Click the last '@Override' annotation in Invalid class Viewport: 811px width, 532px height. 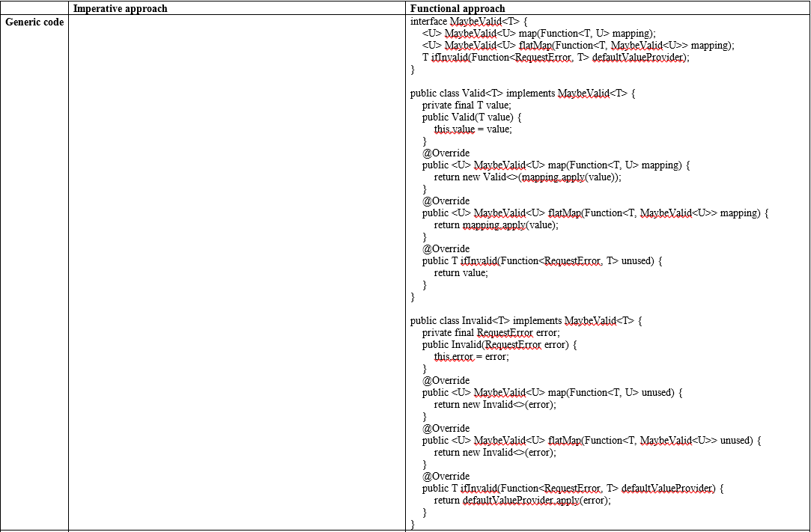(440, 476)
